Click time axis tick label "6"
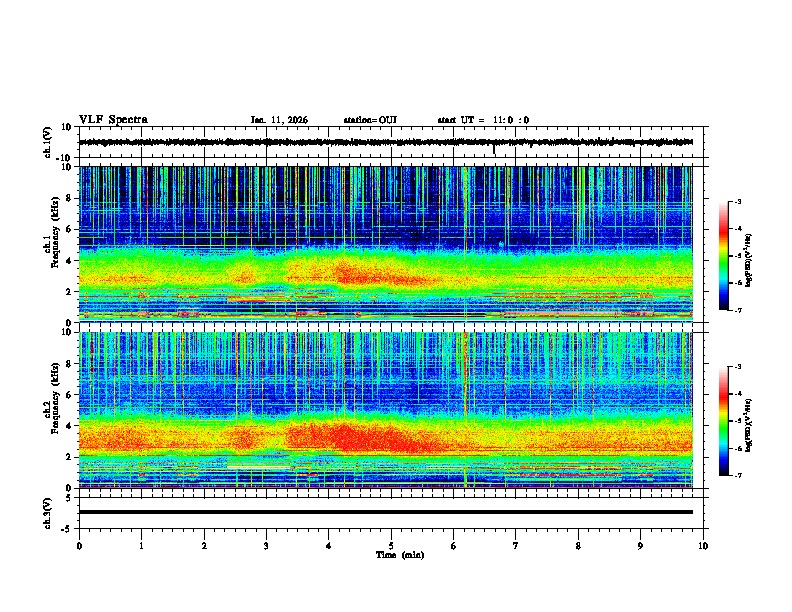The width and height of the screenshot is (792, 612). click(x=454, y=546)
